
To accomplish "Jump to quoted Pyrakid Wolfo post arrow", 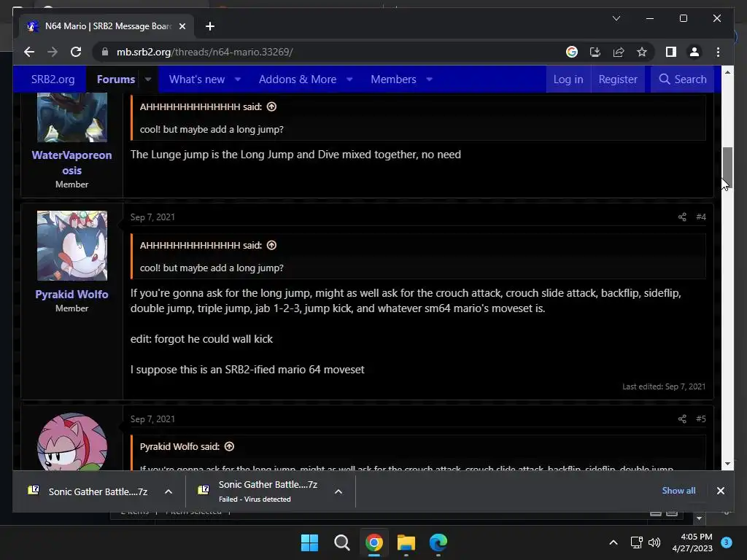I will tap(229, 447).
